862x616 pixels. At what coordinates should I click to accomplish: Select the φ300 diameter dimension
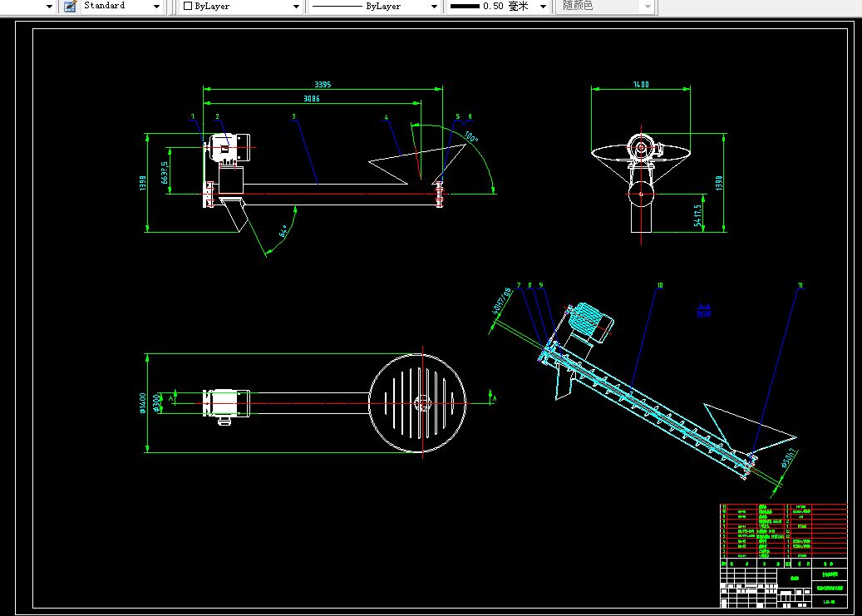(x=156, y=402)
